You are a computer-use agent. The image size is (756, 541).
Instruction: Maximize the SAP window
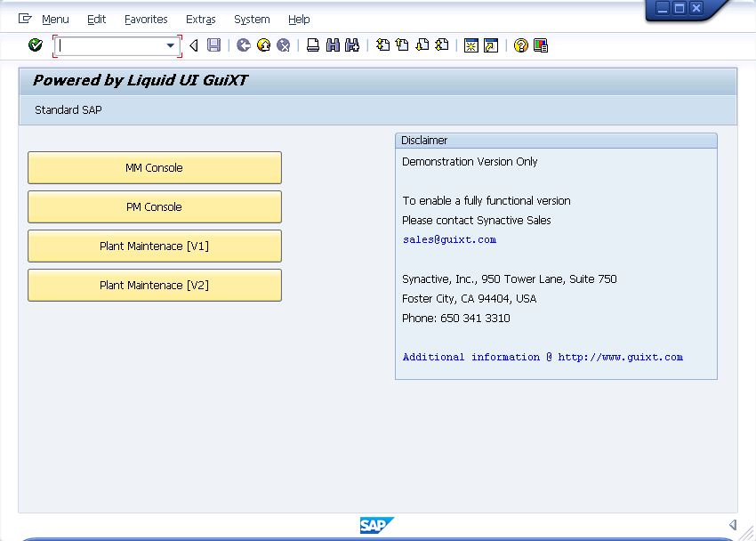[680, 8]
